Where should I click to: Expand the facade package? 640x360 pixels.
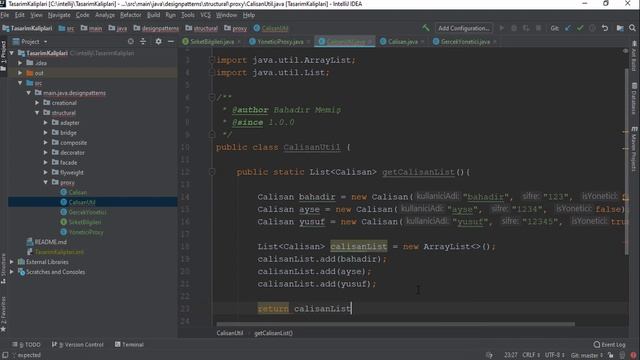46,162
